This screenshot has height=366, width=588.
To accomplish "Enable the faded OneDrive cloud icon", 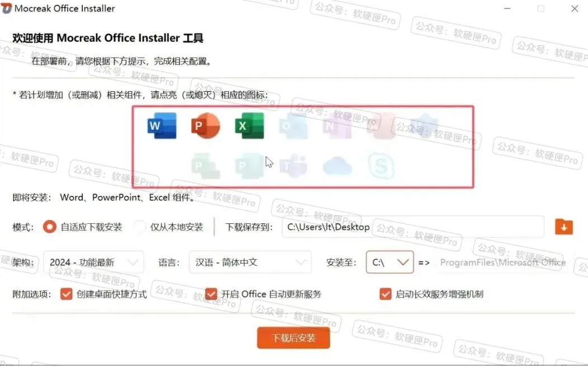I will point(337,166).
